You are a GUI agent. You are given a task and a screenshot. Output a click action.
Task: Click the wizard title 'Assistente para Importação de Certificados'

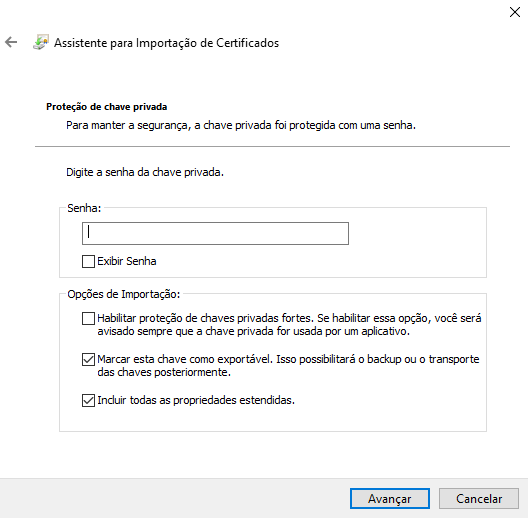tap(166, 43)
